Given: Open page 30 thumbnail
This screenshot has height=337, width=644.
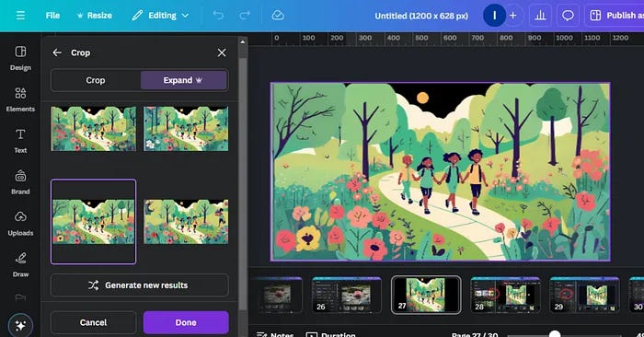Looking at the screenshot, I should (x=637, y=295).
